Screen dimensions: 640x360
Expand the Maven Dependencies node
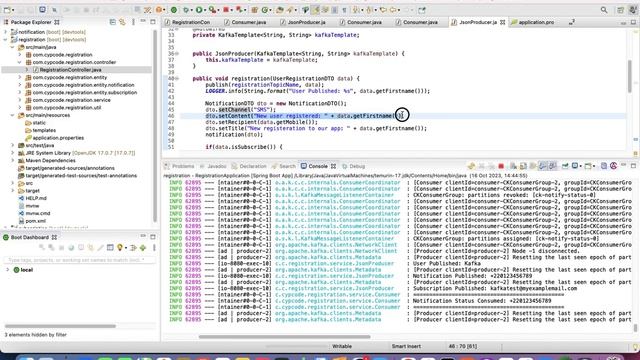(12, 160)
